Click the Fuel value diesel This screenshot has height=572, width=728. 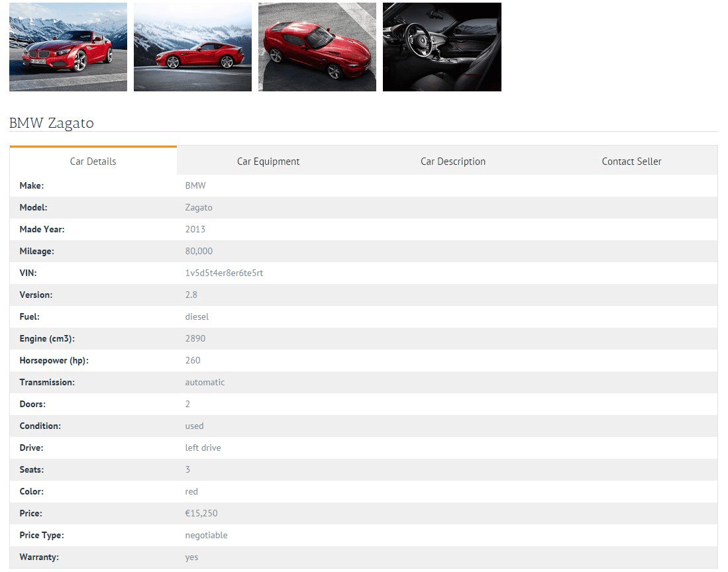point(197,316)
